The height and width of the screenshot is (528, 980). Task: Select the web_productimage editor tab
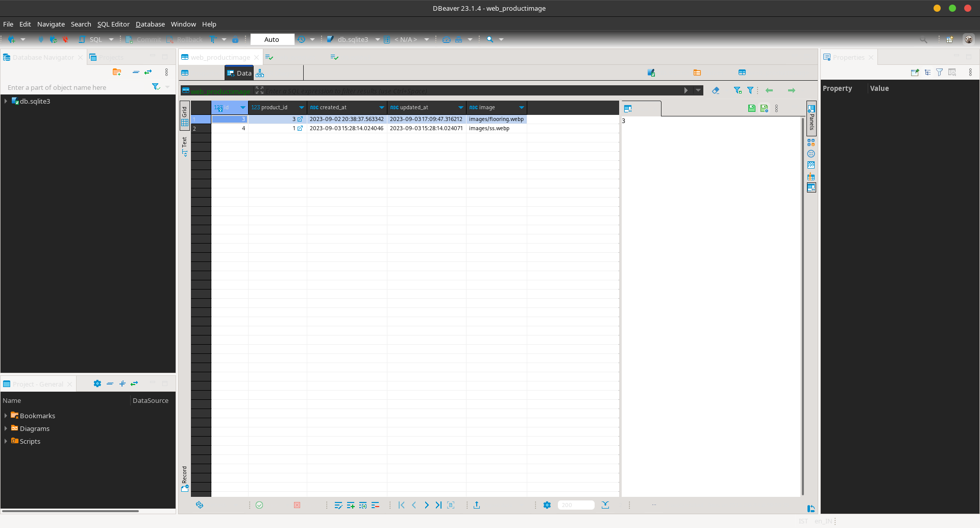(x=220, y=57)
